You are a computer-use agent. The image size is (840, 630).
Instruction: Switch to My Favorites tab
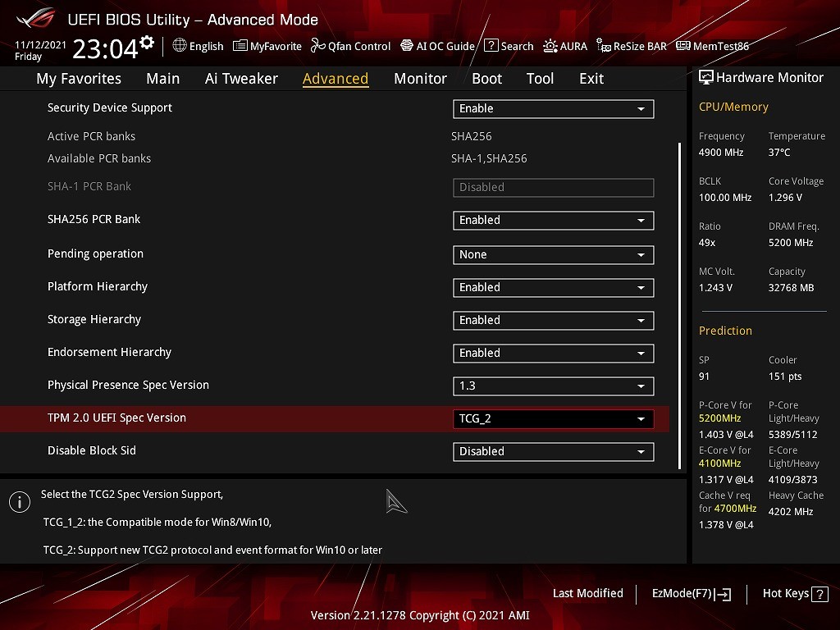(79, 79)
